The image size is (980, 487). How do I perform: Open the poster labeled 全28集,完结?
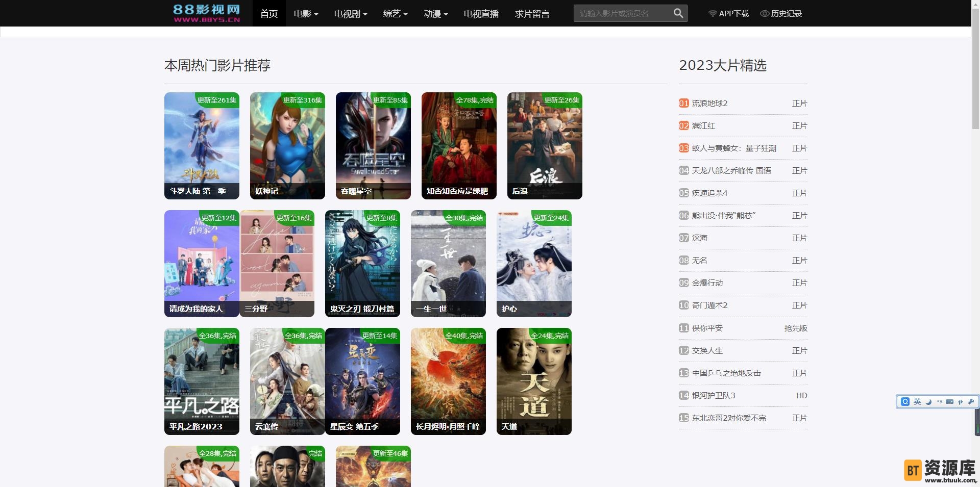202,466
